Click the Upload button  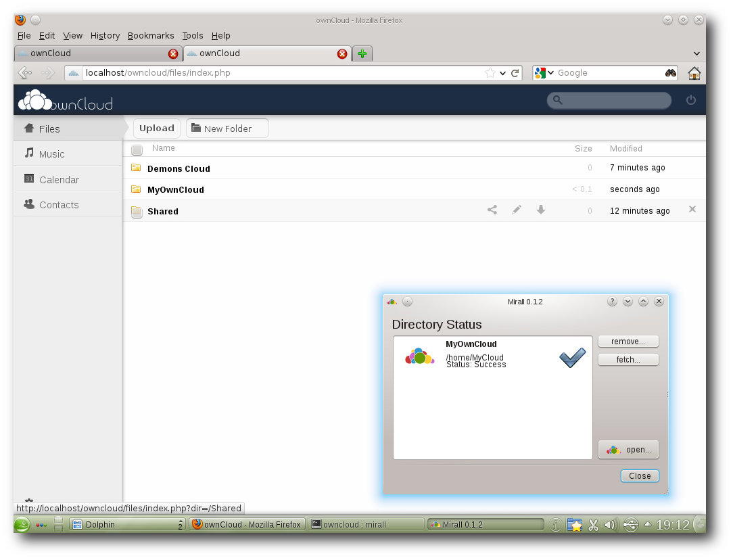point(157,128)
